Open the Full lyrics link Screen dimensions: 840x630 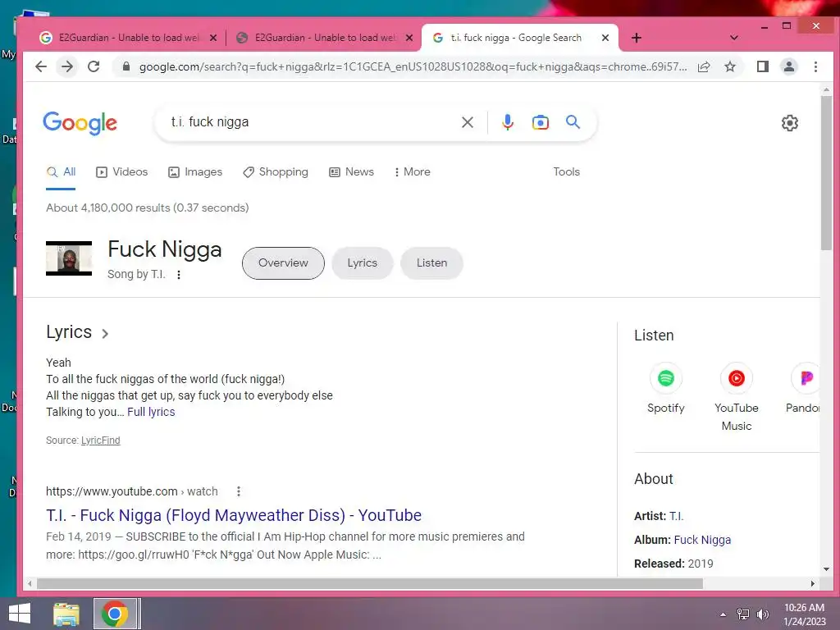[151, 412]
